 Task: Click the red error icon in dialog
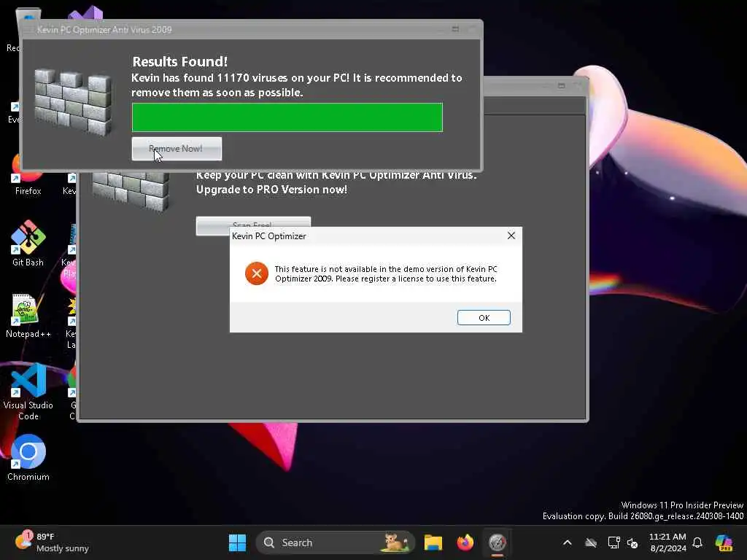pyautogui.click(x=257, y=273)
